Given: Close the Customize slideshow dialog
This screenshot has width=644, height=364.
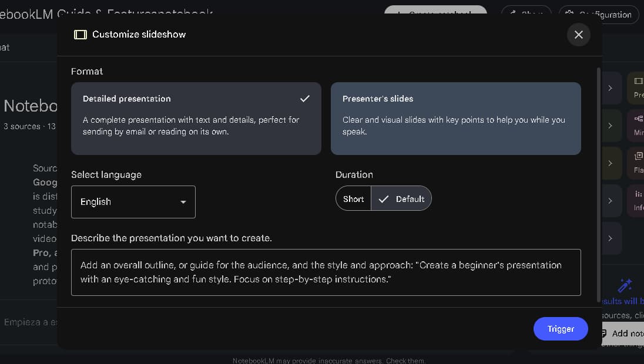Looking at the screenshot, I should click(578, 35).
